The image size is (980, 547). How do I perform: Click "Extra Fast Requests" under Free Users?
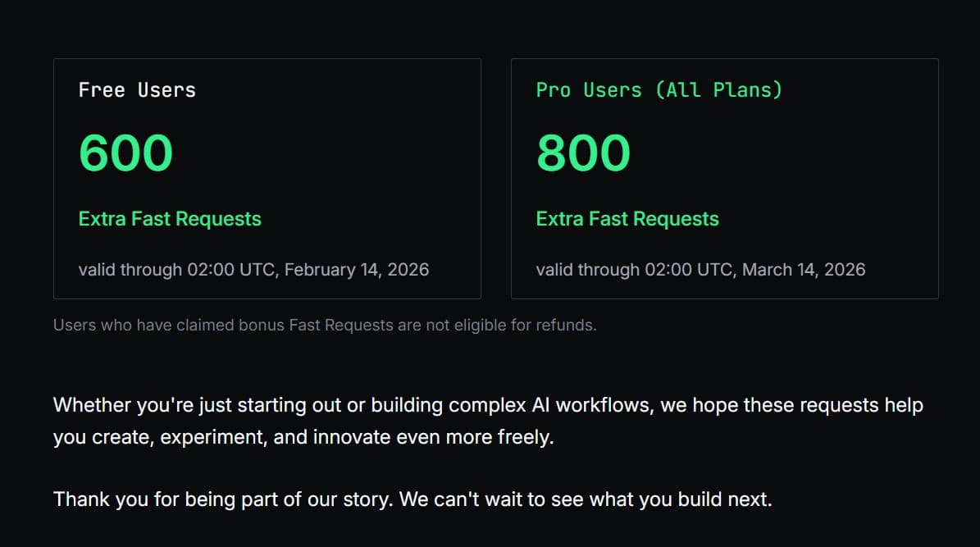(170, 219)
